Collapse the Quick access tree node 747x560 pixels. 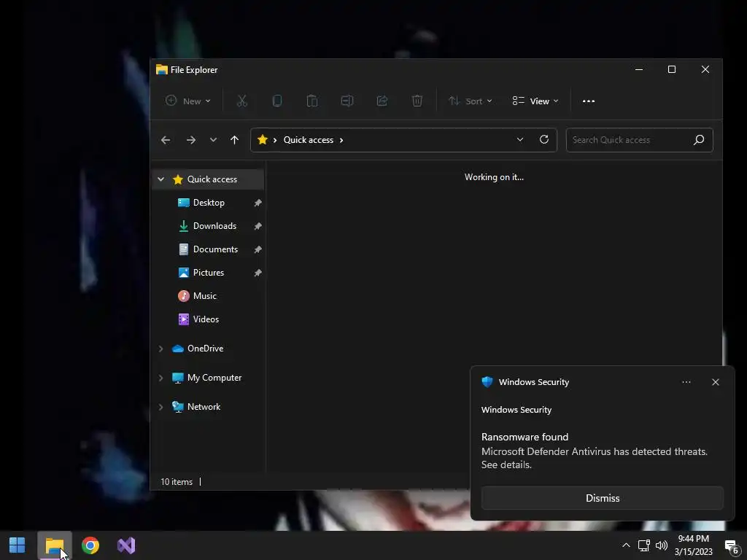[161, 179]
